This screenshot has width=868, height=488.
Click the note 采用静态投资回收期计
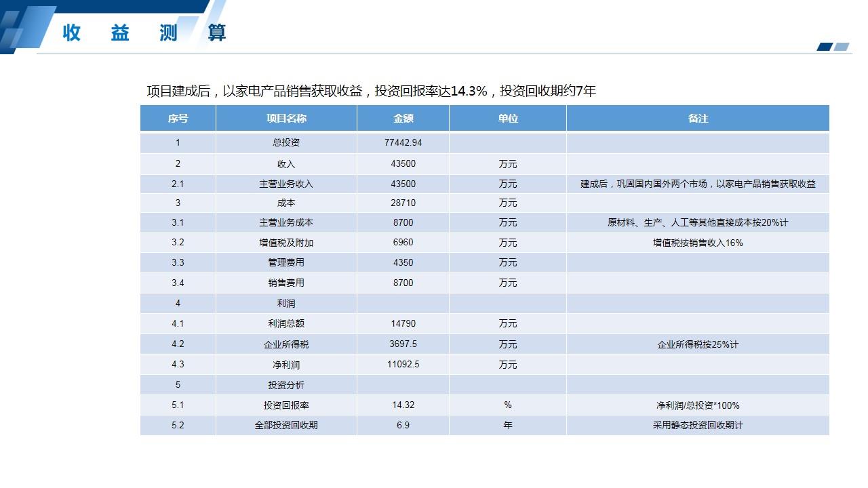[x=698, y=426]
